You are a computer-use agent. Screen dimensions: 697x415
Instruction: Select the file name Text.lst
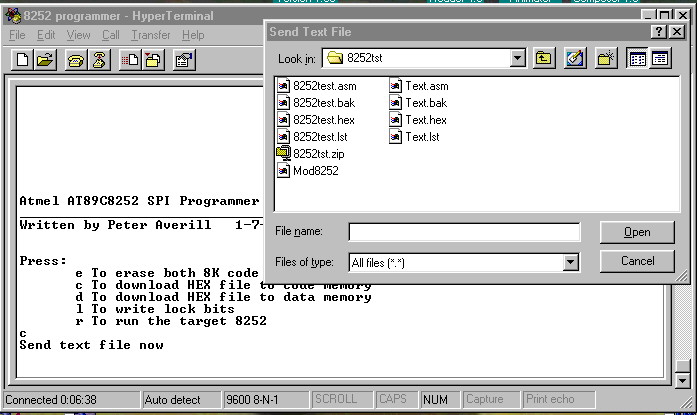coord(422,137)
